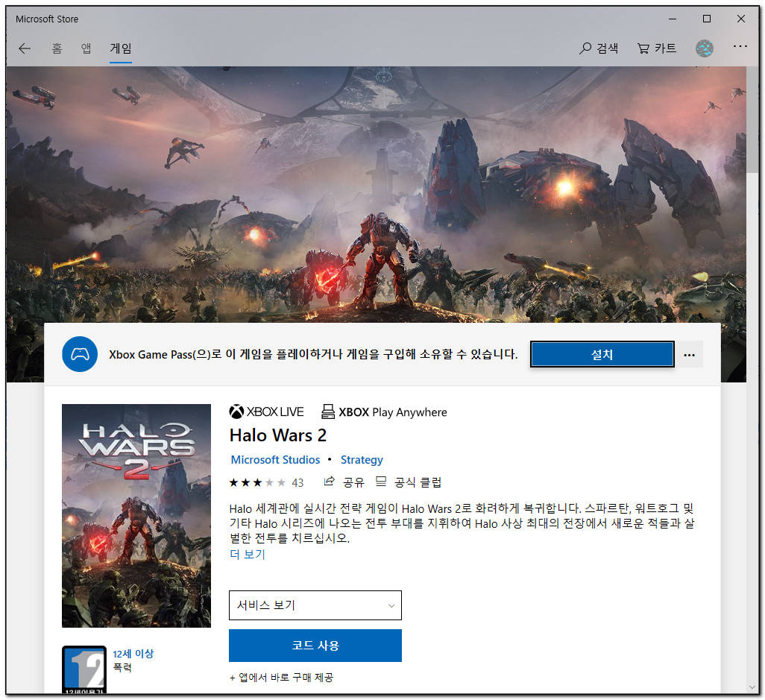This screenshot has height=700, width=765.
Task: Open more options beside 설치 button
Action: tap(689, 355)
